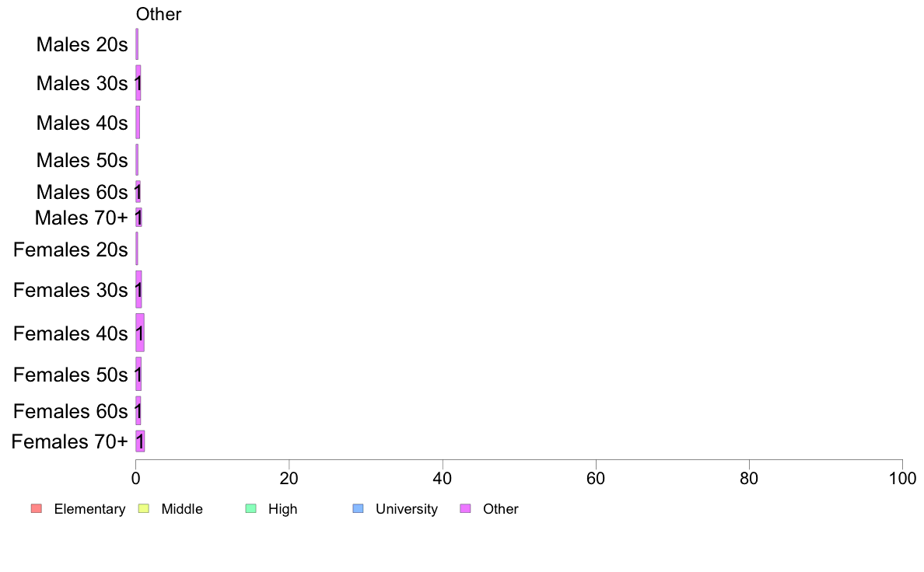The width and height of the screenshot is (924, 572).
Task: Select the Females 40s bar
Action: click(140, 333)
